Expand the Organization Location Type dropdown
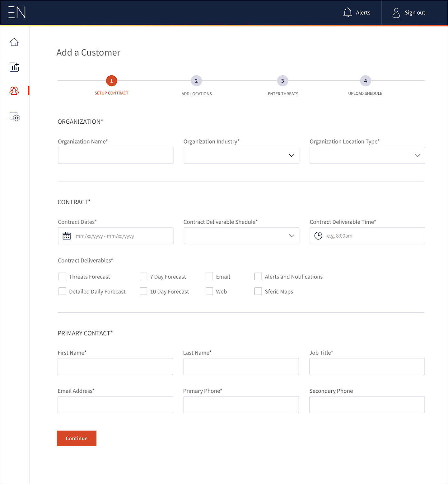The image size is (448, 484). click(x=367, y=155)
